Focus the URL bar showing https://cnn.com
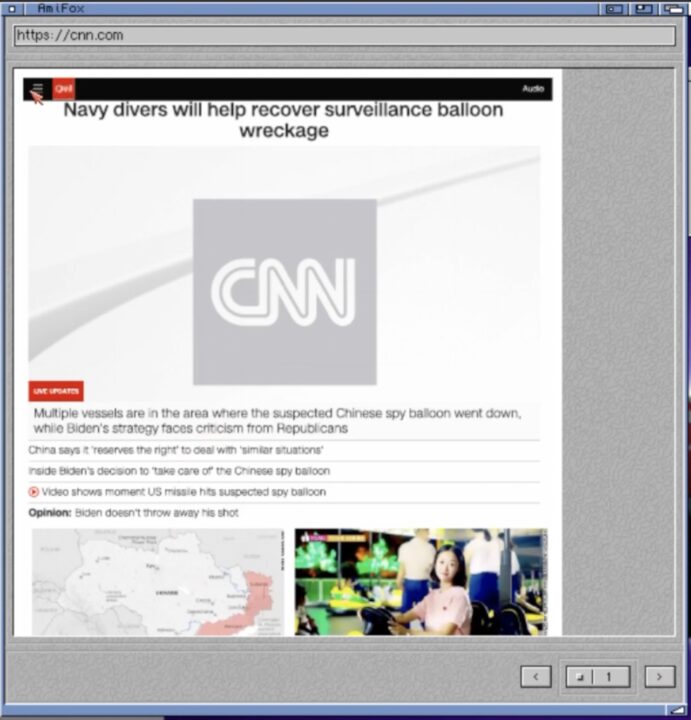Image resolution: width=691 pixels, height=720 pixels. pyautogui.click(x=345, y=35)
